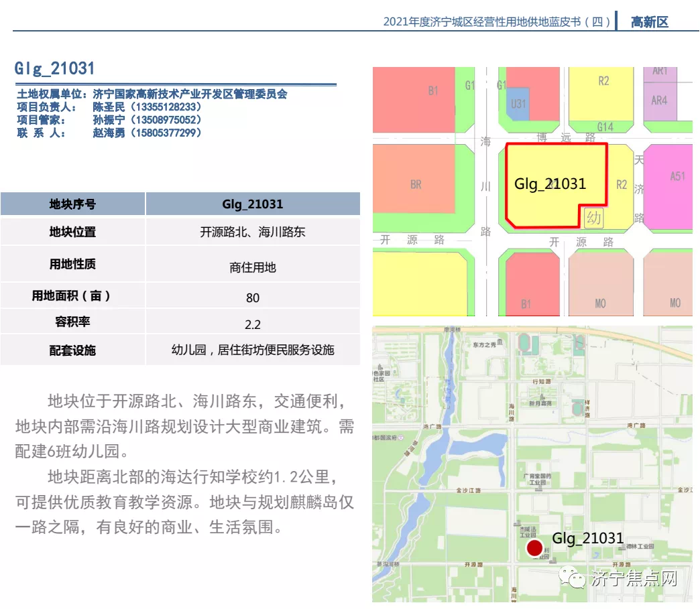This screenshot has width=700, height=609.
Task: Click contact phone number 15805377299
Action: click(x=166, y=133)
